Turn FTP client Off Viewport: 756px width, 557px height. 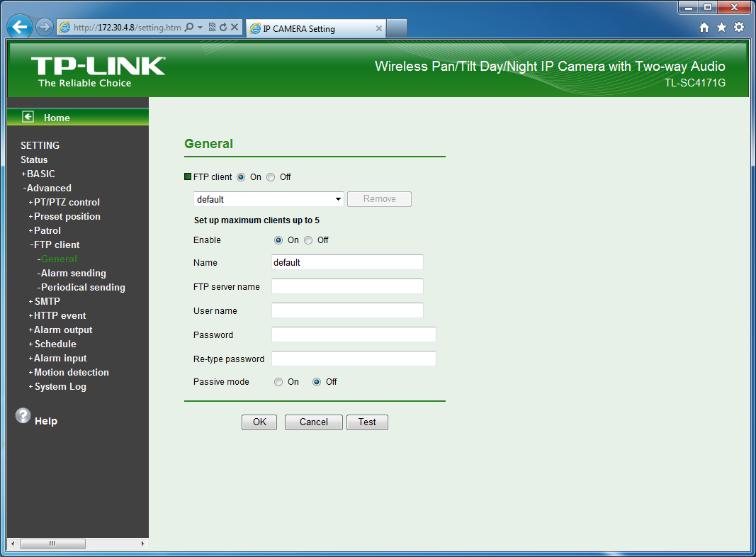point(271,177)
